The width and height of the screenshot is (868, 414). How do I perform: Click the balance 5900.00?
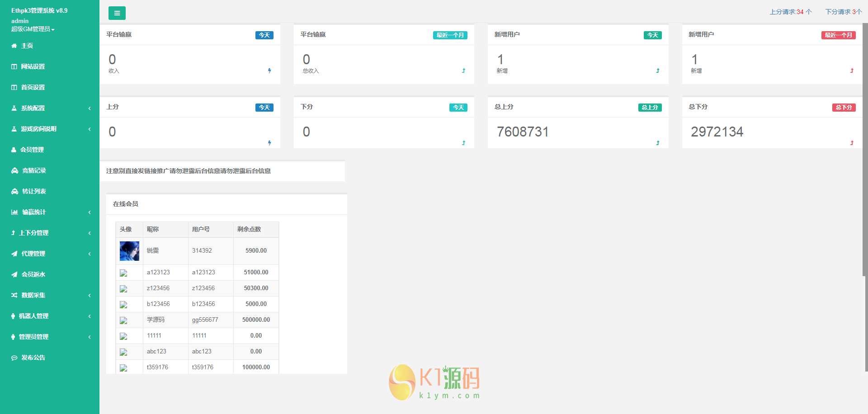[x=256, y=250]
